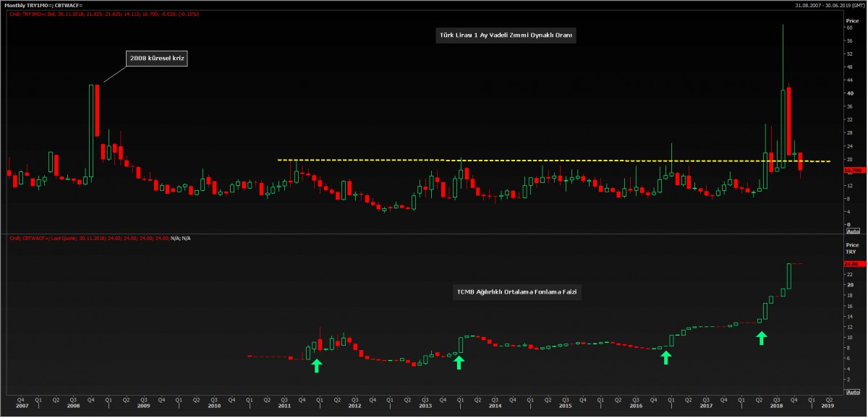Click the green arrow near Q1 2014
The width and height of the screenshot is (868, 418).
point(459,362)
